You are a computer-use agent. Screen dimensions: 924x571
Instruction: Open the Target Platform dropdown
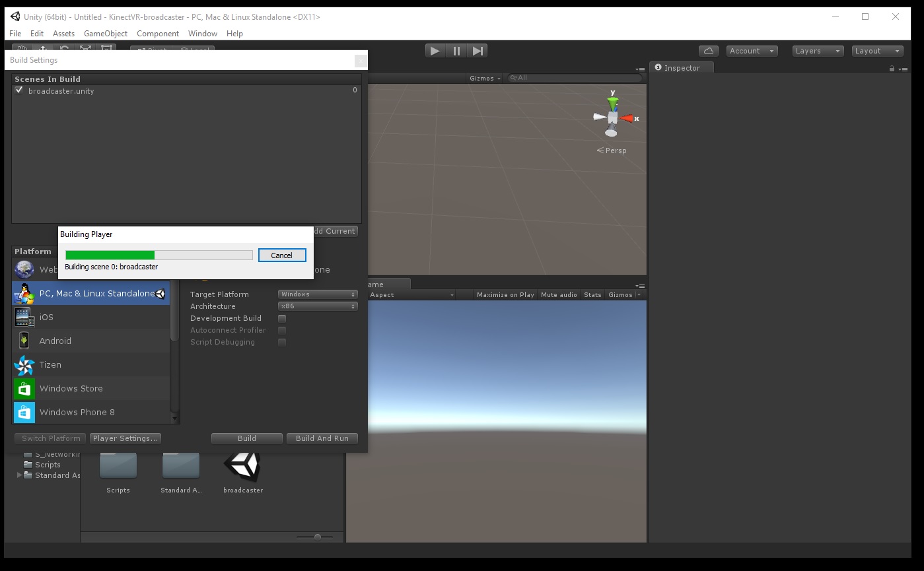click(318, 294)
